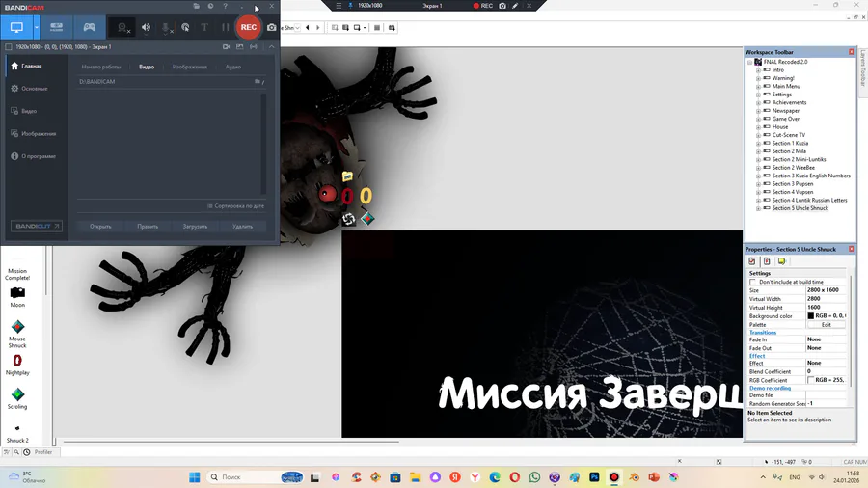Expand Section 1 Kuzia node

[x=758, y=144]
